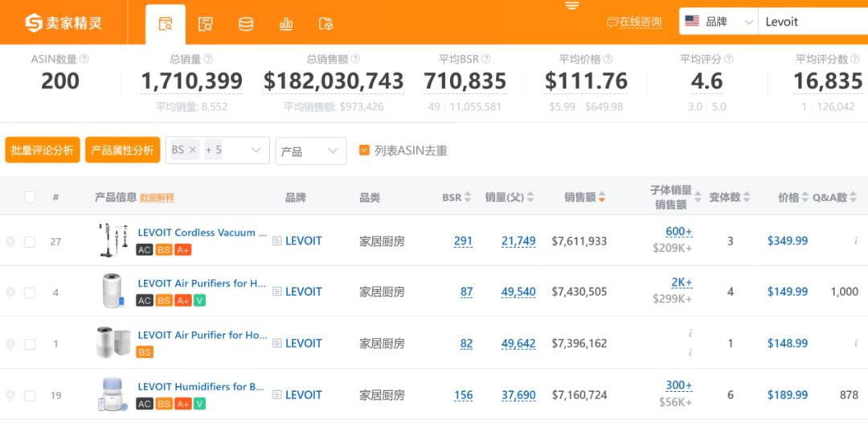The image size is (868, 424).
Task: Click locate pin for row 1
Action: [x=10, y=344]
